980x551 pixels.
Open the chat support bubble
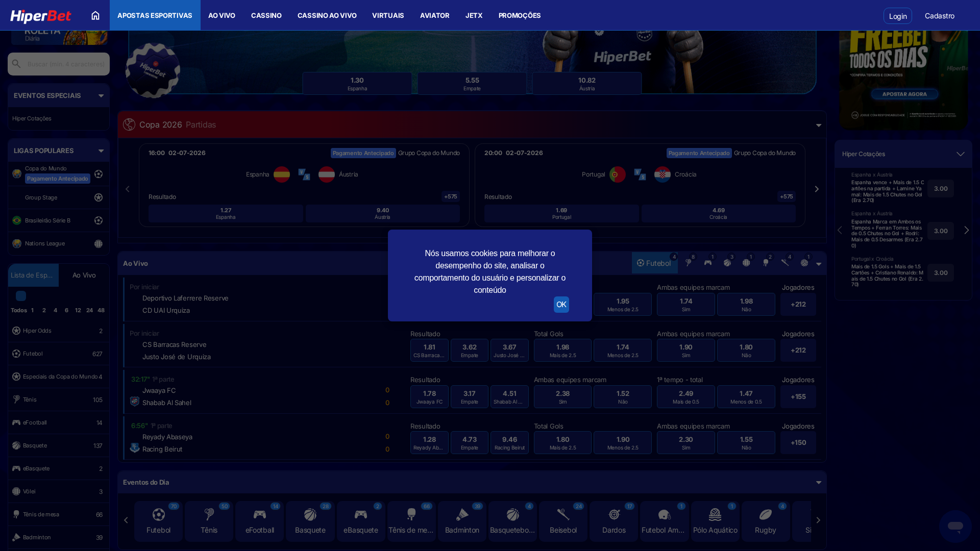point(955,526)
